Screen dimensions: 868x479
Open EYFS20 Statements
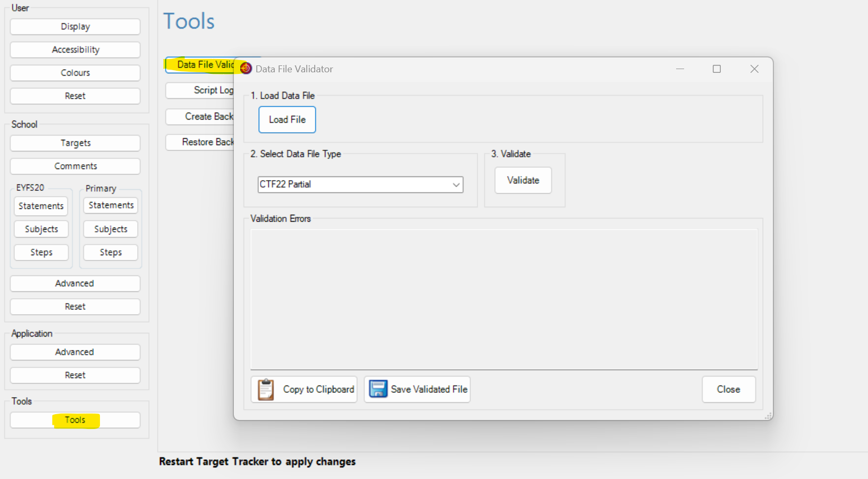[x=41, y=206]
